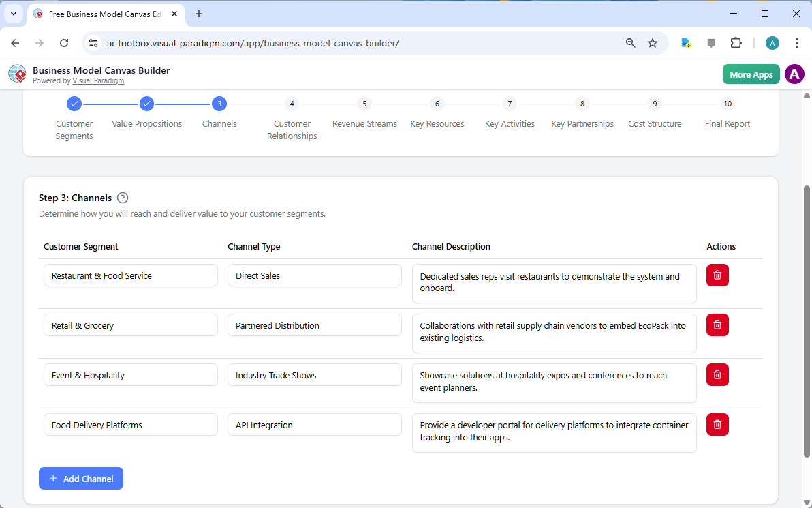Click the Visual Paradigm logo icon

[16, 73]
